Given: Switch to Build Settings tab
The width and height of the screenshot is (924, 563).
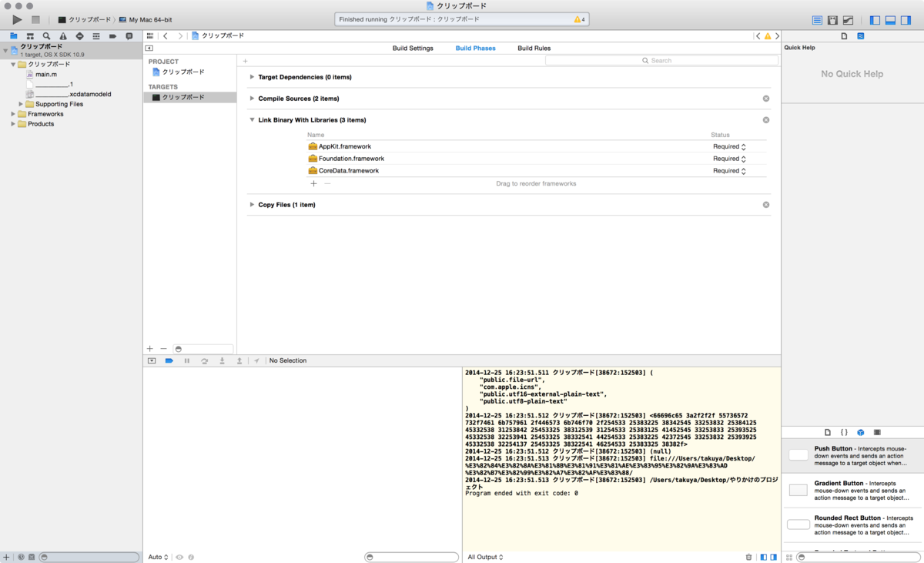Looking at the screenshot, I should (413, 48).
